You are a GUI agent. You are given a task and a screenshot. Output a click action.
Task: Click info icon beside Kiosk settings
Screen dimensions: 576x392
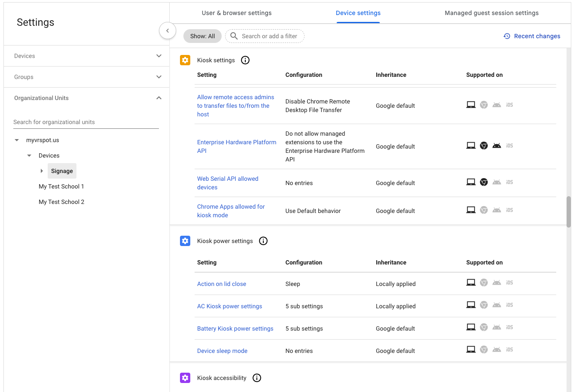[245, 60]
